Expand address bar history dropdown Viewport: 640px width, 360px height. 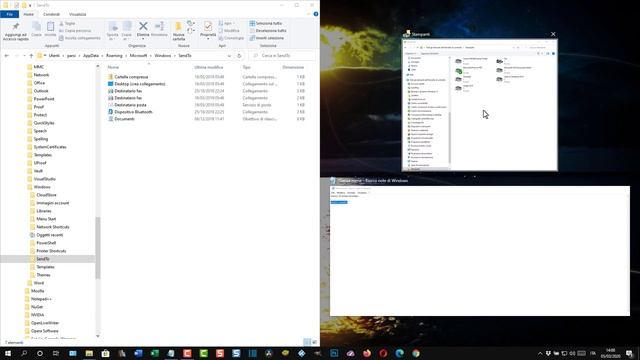[x=229, y=56]
